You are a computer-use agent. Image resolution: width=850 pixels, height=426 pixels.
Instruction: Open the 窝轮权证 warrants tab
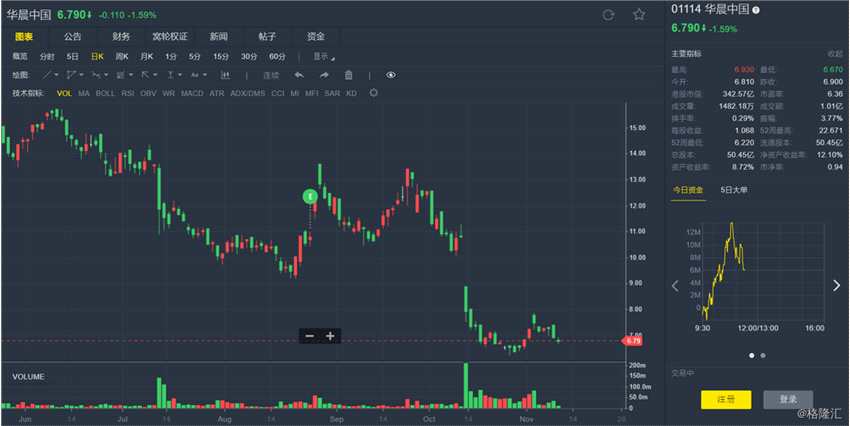(x=170, y=36)
